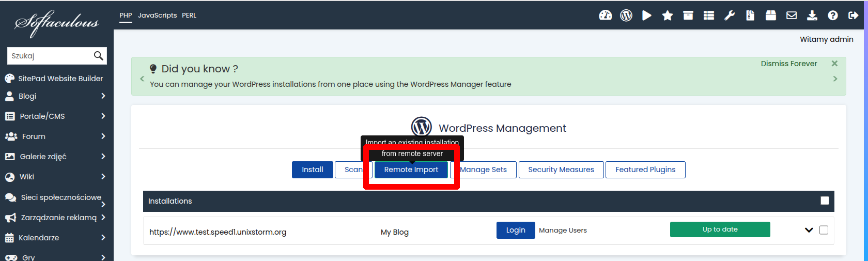The image size is (868, 261).
Task: Open the task list icon in top bar
Action: coord(709,16)
